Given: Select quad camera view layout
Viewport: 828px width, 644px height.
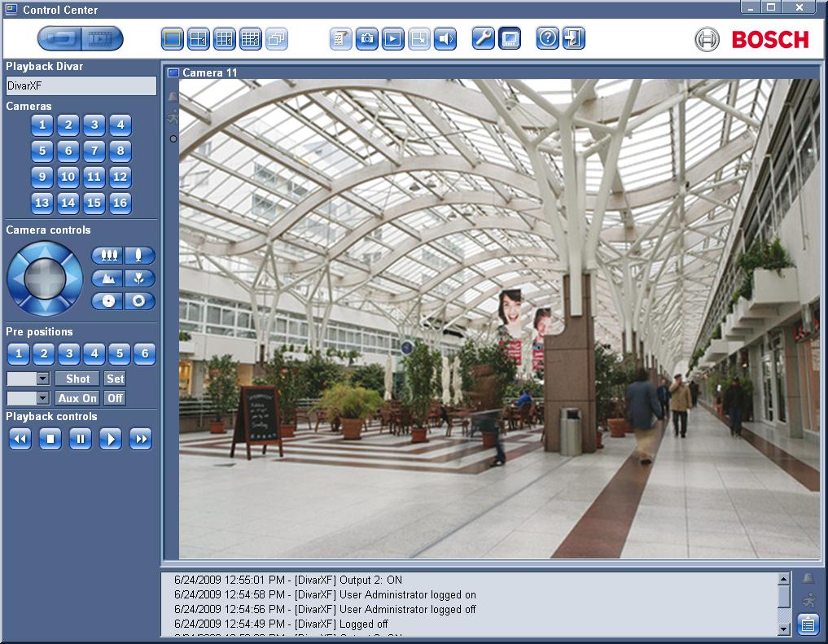Looking at the screenshot, I should [199, 38].
